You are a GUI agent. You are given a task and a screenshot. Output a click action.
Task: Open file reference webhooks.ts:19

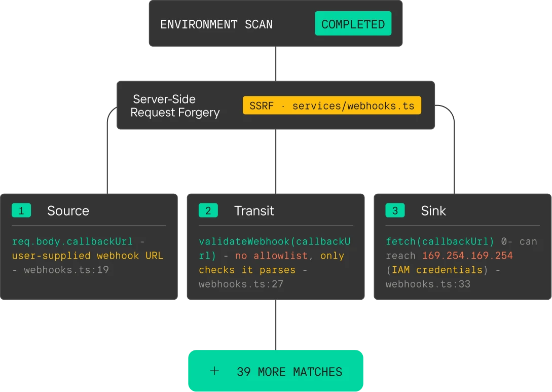pyautogui.click(x=66, y=270)
